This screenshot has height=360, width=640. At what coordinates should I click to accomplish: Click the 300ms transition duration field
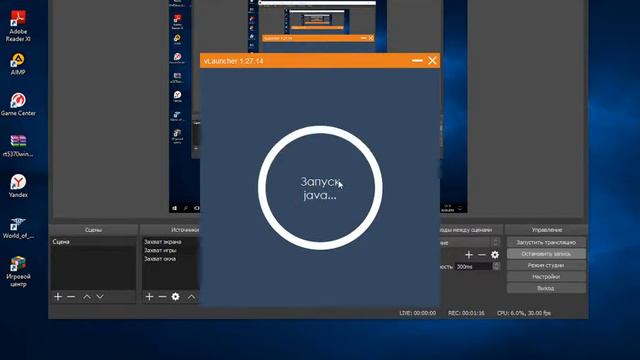(x=473, y=267)
